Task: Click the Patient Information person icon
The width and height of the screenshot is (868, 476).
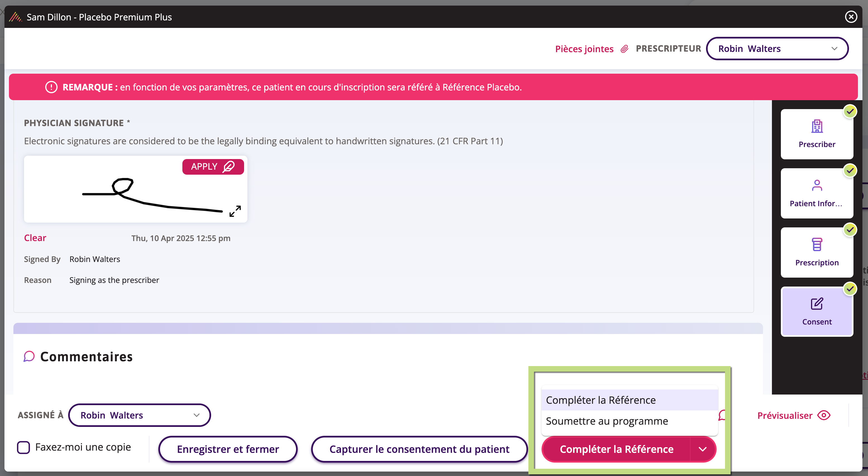Action: pos(817,186)
